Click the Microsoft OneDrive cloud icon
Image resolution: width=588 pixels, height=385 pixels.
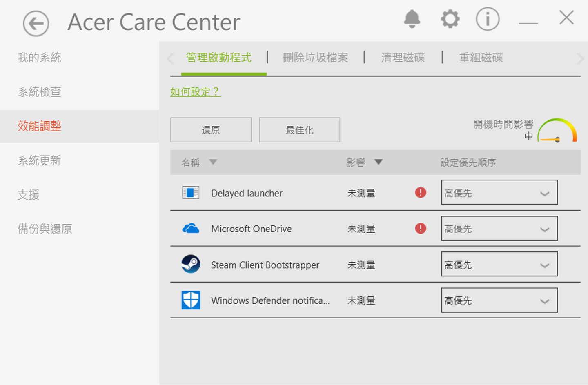tap(191, 229)
